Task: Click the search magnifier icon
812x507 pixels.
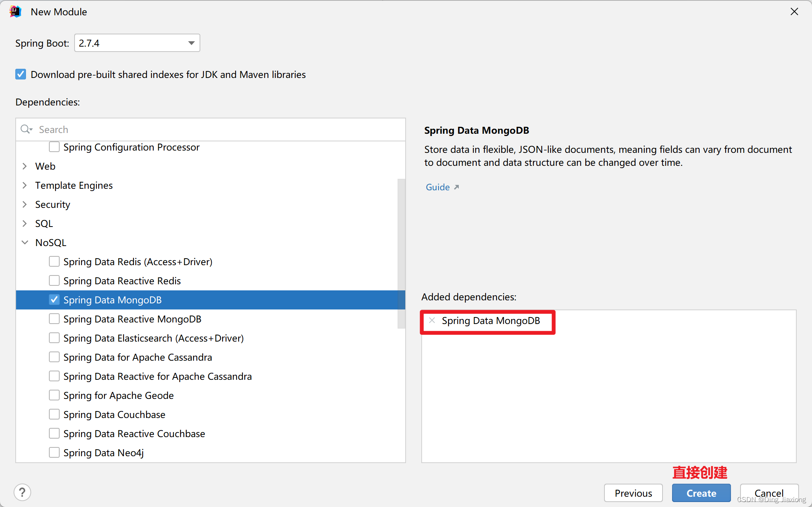Action: click(26, 129)
